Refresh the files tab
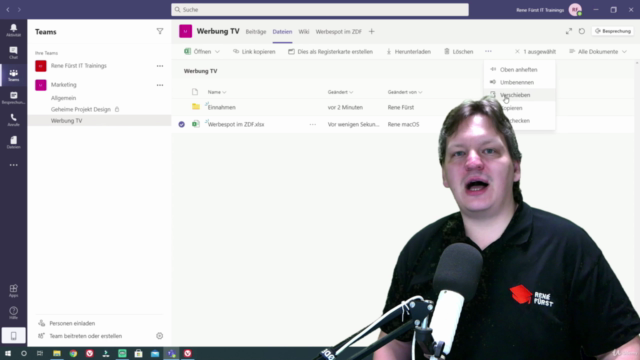Image resolution: width=640 pixels, height=360 pixels. [x=582, y=31]
